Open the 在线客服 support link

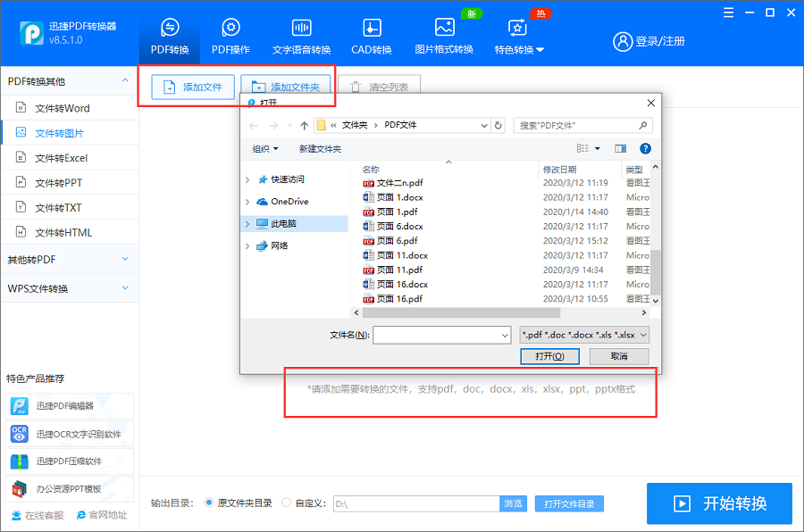pos(38,515)
